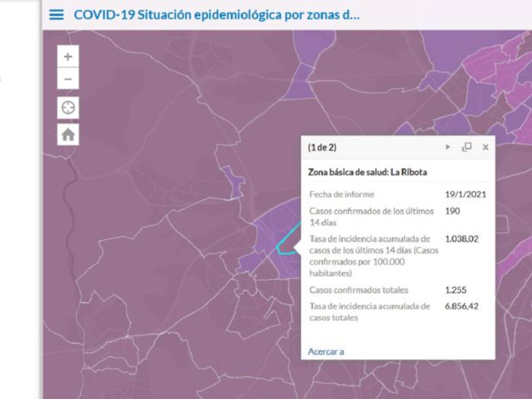Select the popup heading Zona básica de salud
Viewport: 532px width, 399px height.
click(367, 172)
